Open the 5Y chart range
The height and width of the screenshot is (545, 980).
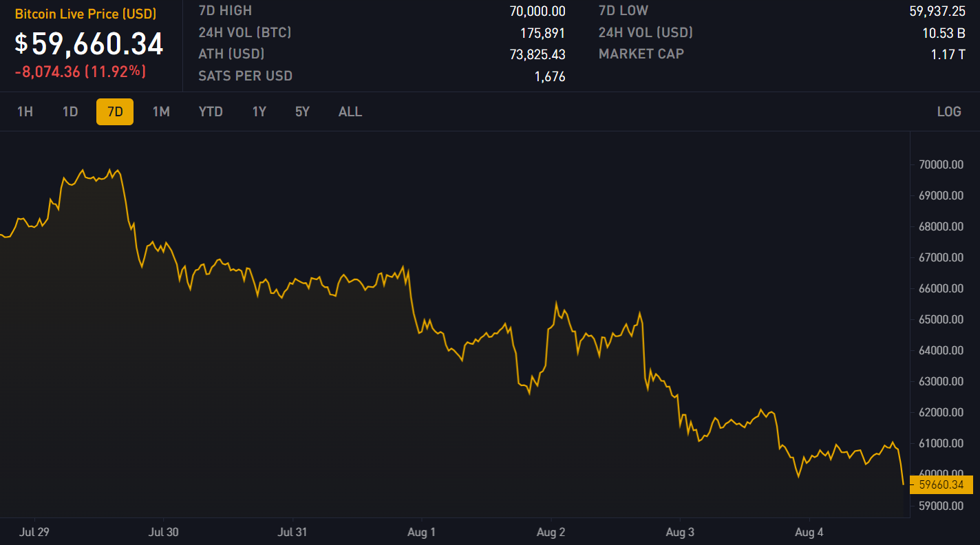tap(302, 111)
